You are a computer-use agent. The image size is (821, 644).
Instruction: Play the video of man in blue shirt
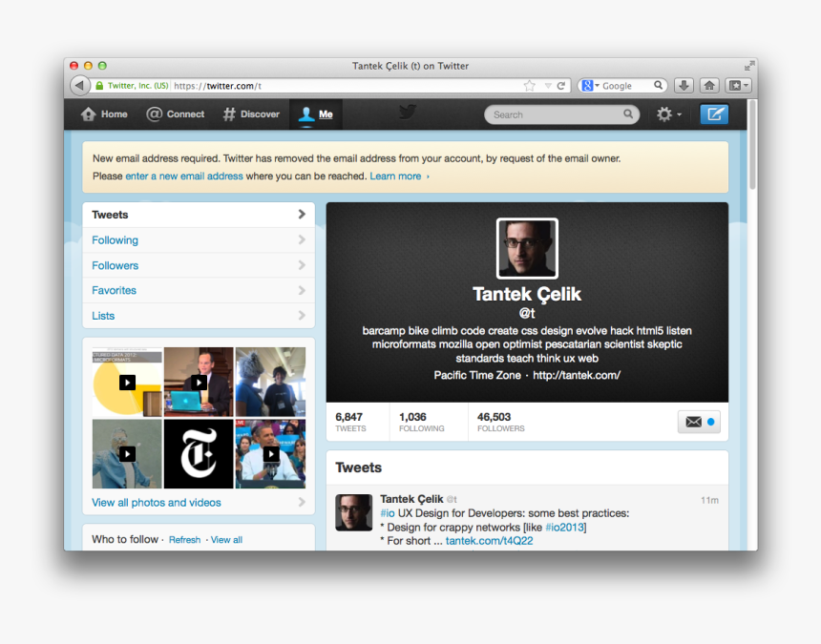127,453
